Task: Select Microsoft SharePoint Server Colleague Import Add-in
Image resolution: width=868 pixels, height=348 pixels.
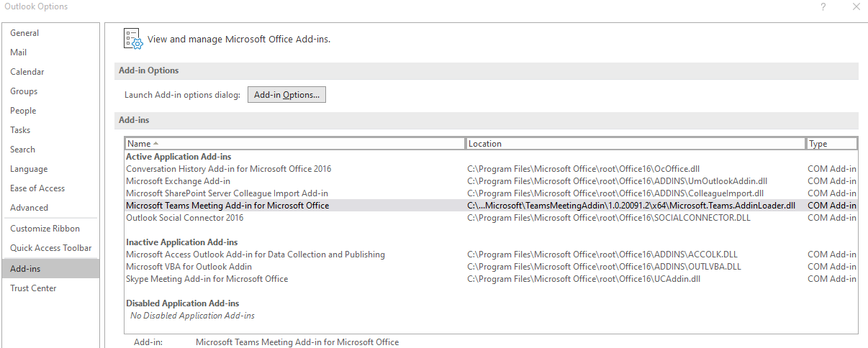Action: pos(227,193)
